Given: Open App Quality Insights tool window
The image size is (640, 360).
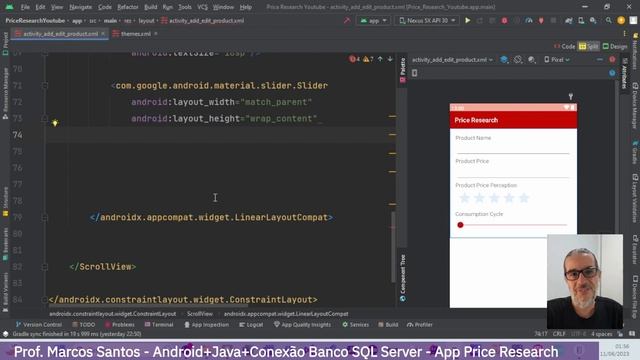Looking at the screenshot, I should [302, 325].
